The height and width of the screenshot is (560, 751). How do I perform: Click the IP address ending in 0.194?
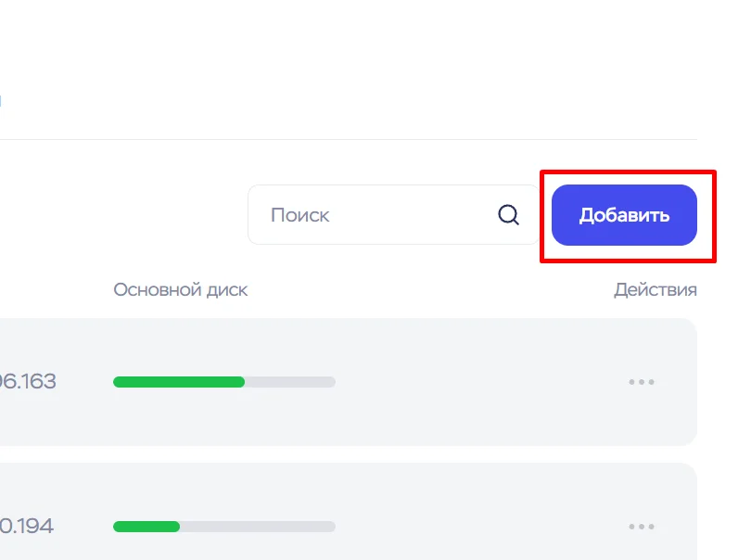tap(26, 526)
